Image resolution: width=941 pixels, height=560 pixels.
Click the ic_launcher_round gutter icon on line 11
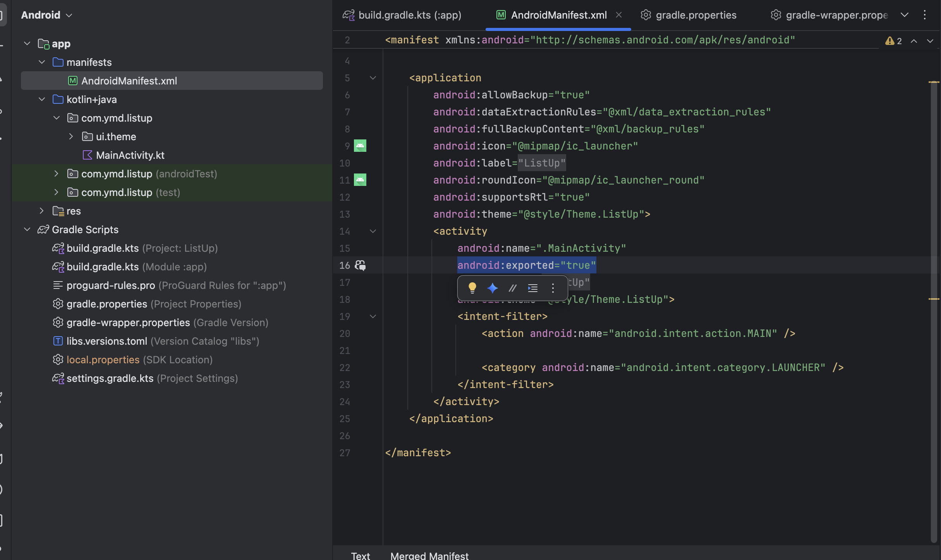360,180
